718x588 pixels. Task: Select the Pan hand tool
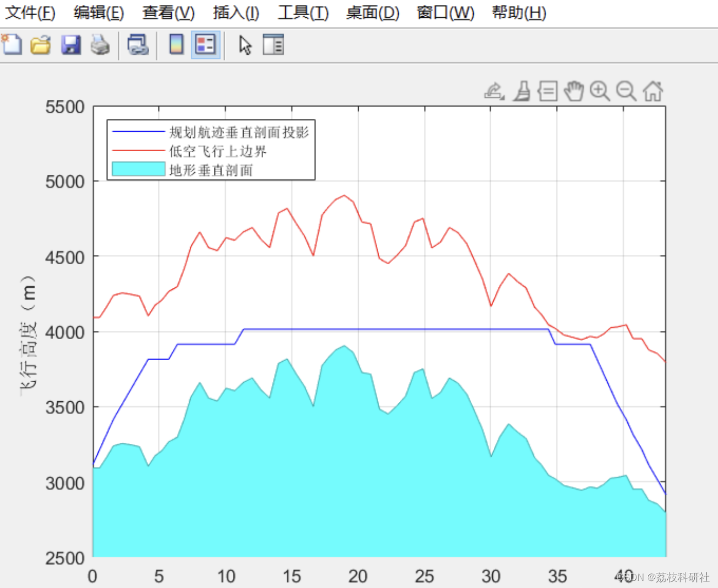pos(574,91)
